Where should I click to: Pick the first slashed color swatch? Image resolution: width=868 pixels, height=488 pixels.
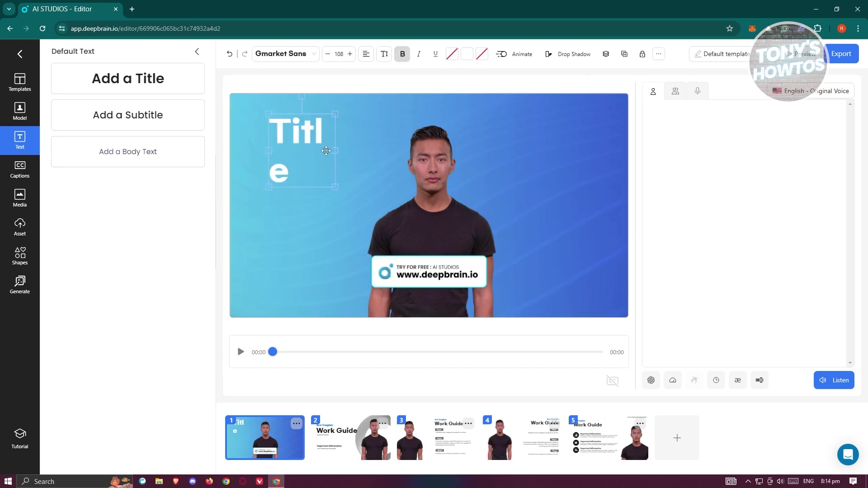452,54
